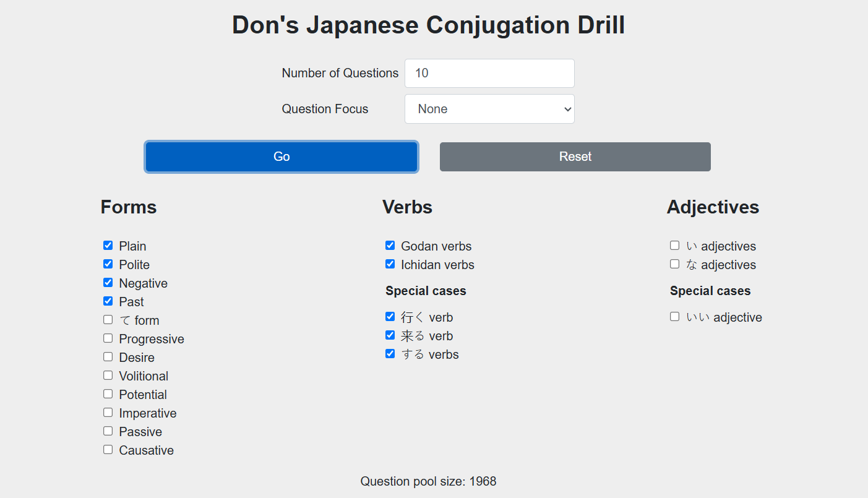Disable the Plain form checkbox
Viewport: 868px width, 498px height.
pyautogui.click(x=108, y=245)
